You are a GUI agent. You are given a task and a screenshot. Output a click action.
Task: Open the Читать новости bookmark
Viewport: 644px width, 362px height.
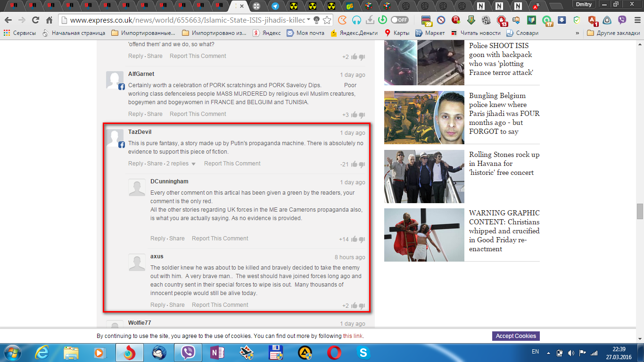click(476, 33)
